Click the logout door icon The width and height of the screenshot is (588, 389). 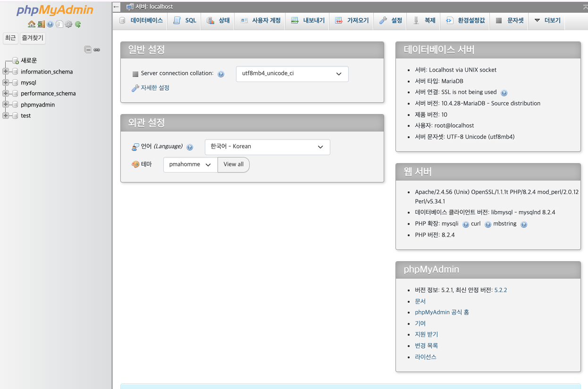point(41,24)
